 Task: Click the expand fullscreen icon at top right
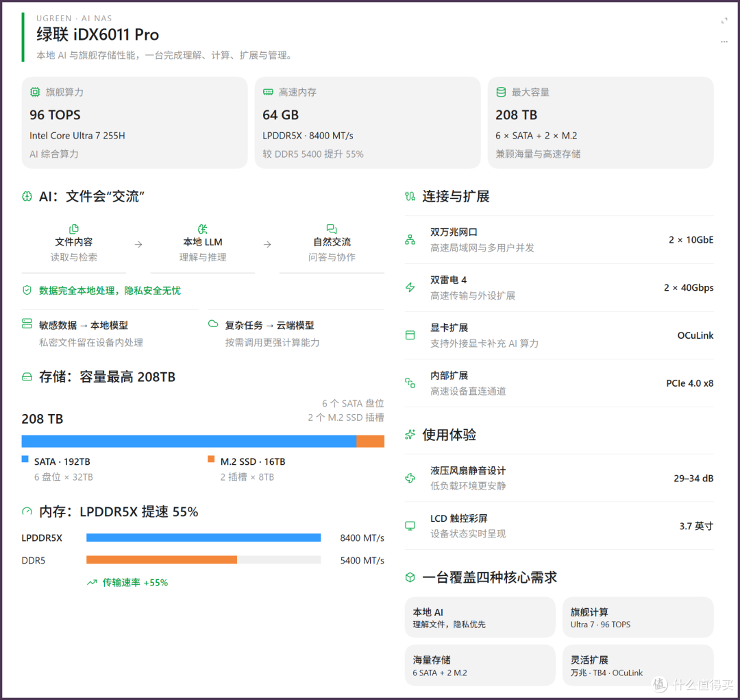click(724, 21)
